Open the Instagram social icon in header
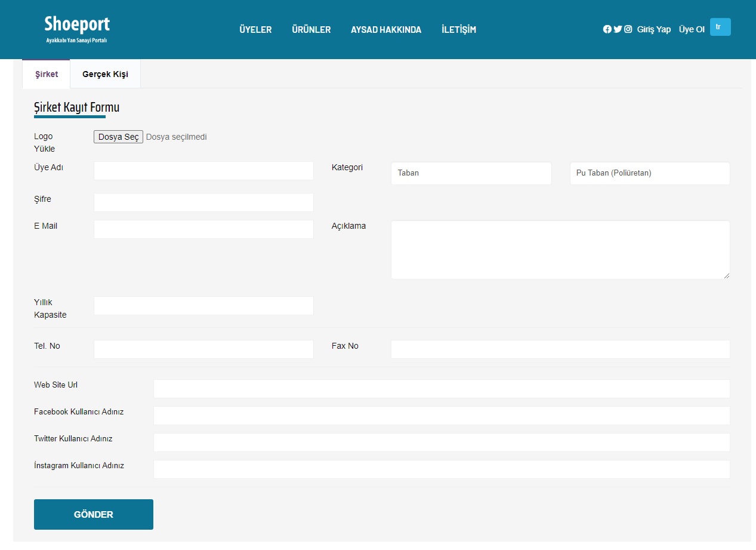Image resolution: width=756 pixels, height=550 pixels. 628,29
